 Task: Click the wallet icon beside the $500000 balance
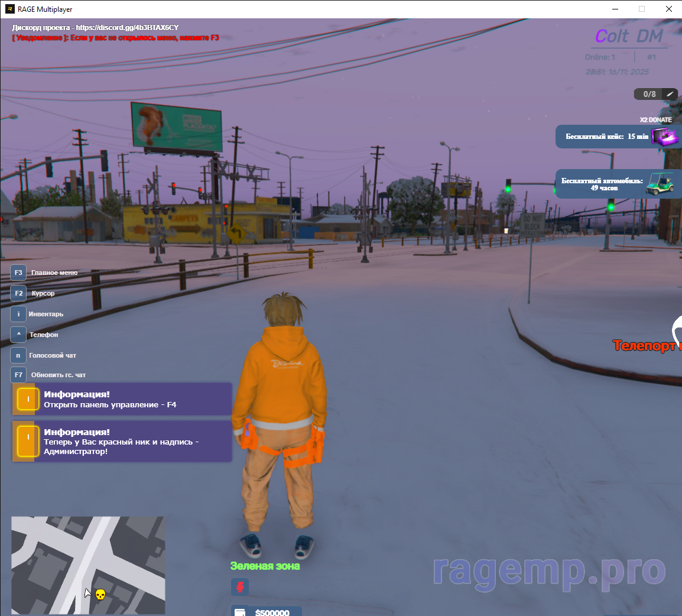(240, 612)
